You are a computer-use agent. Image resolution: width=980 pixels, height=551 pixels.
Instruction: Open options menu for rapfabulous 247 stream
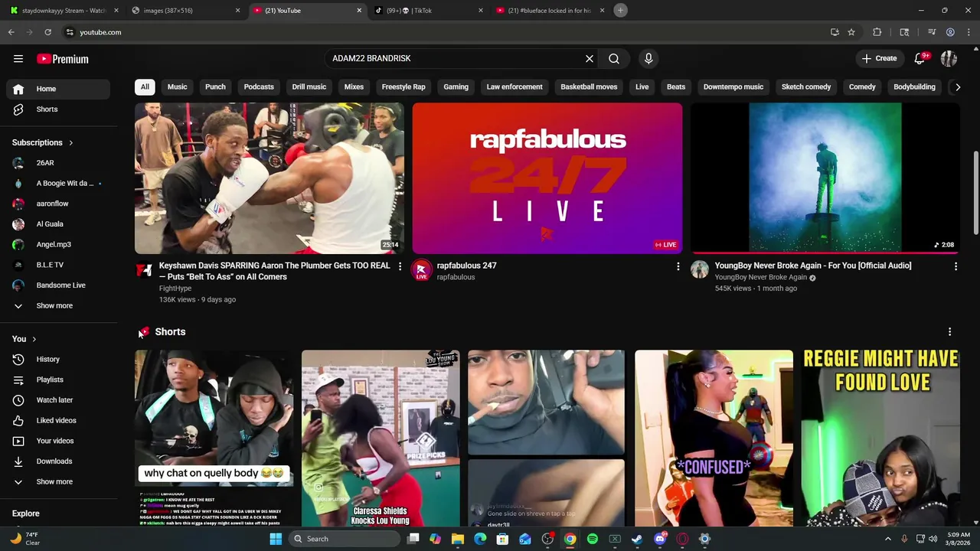pos(678,266)
